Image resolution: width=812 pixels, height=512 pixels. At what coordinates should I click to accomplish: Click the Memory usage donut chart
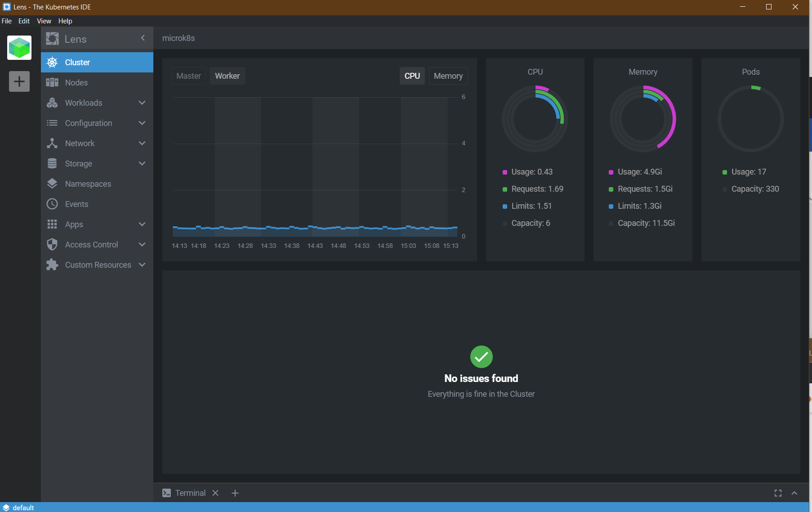643,119
